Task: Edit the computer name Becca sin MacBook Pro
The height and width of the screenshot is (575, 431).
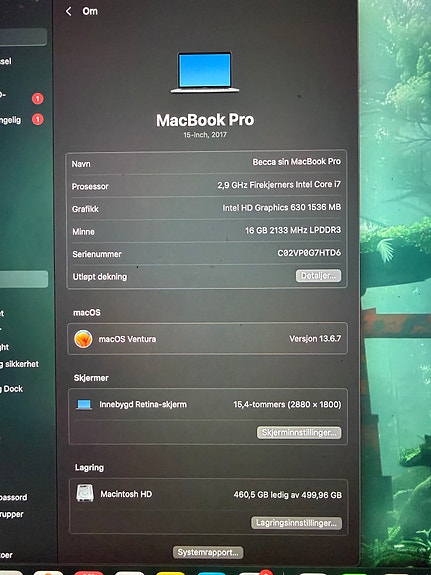Action: click(x=296, y=162)
